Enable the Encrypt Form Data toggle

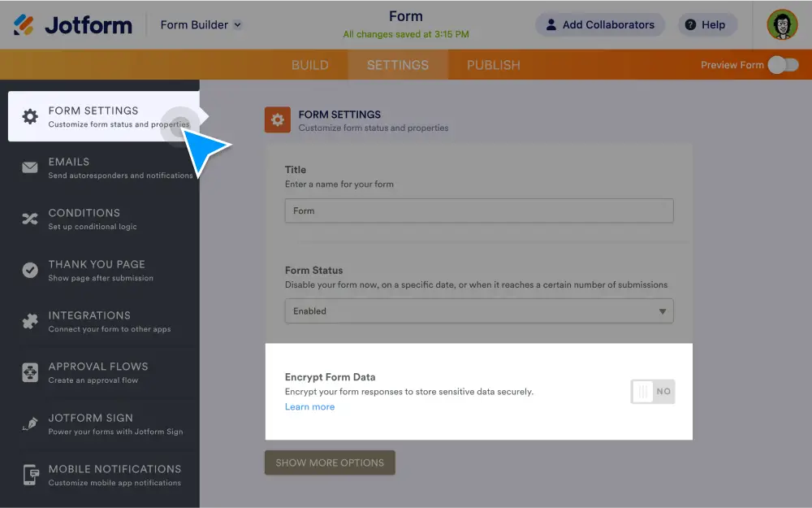(x=652, y=392)
